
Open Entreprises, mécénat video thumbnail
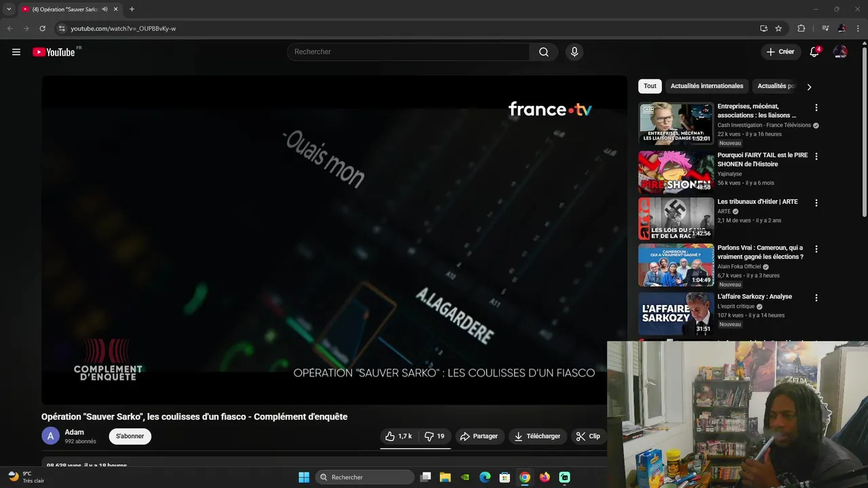pos(676,123)
